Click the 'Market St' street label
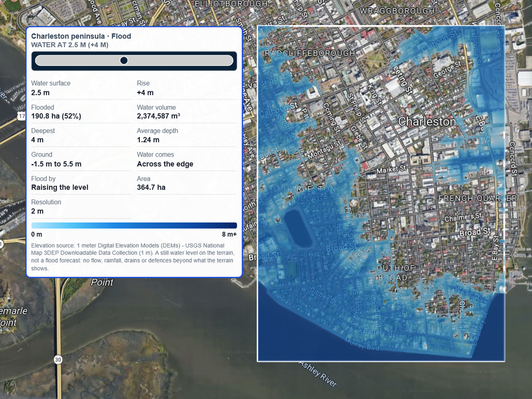The width and height of the screenshot is (532, 399). click(391, 169)
